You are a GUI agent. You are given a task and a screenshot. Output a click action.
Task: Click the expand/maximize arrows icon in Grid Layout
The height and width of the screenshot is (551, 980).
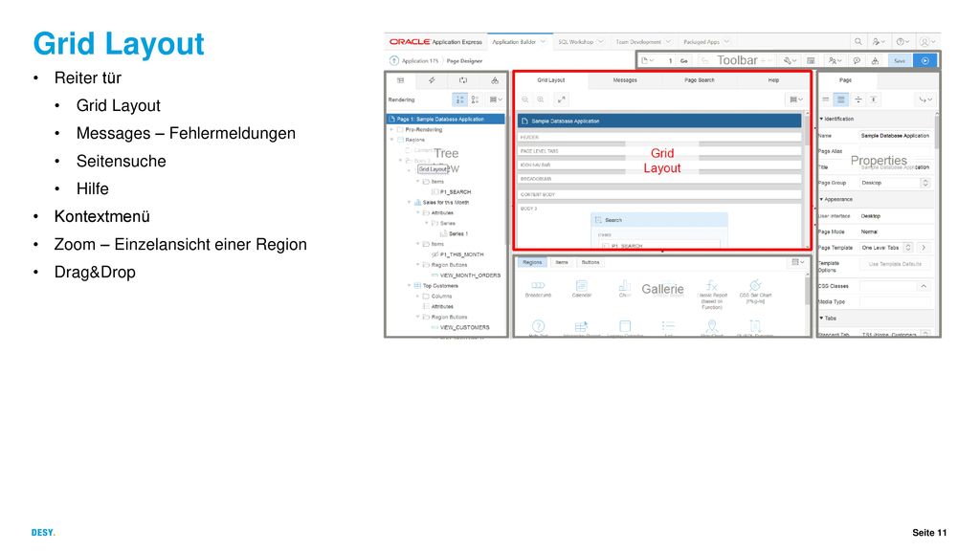(x=561, y=99)
